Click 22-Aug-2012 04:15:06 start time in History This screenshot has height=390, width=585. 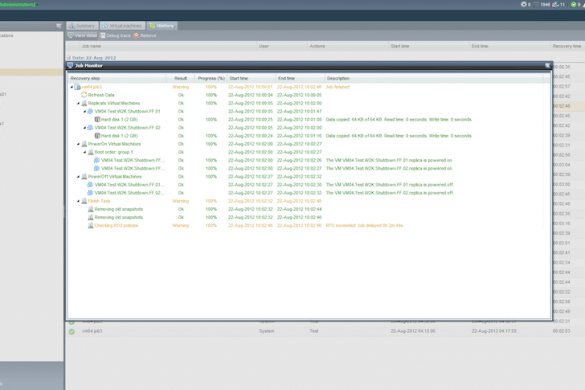[413, 331]
